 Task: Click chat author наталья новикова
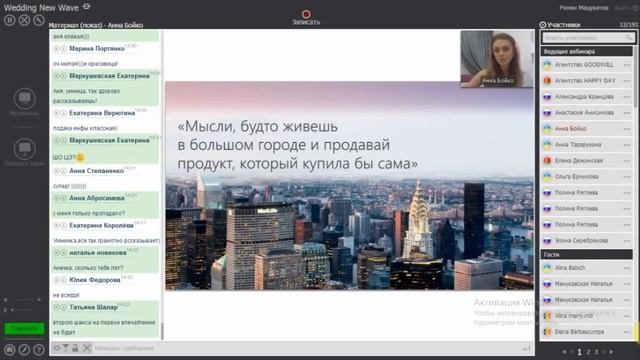click(98, 253)
